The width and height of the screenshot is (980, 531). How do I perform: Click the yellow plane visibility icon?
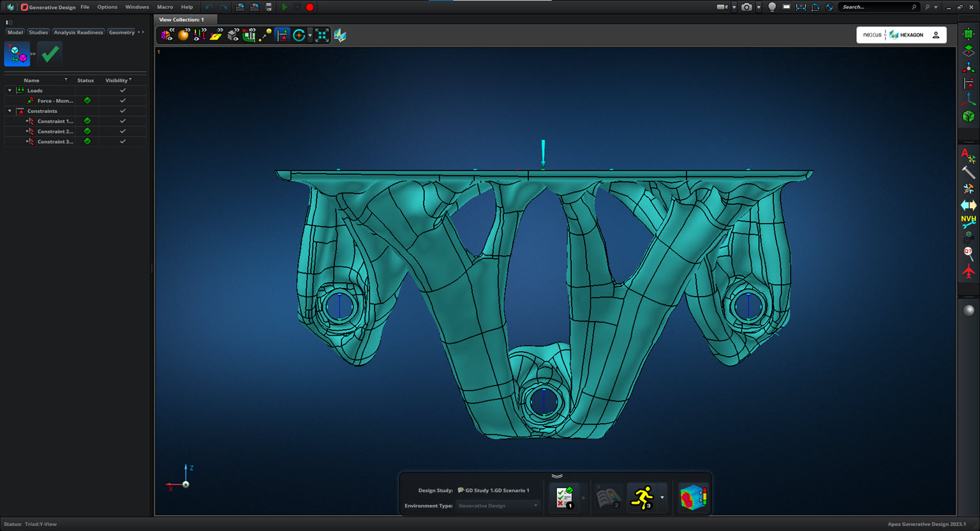click(x=216, y=35)
